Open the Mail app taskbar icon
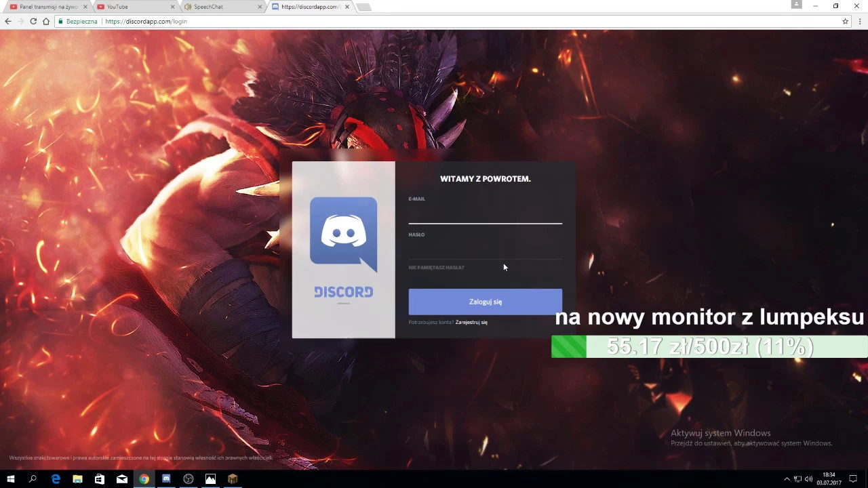The height and width of the screenshot is (488, 868). point(122,479)
